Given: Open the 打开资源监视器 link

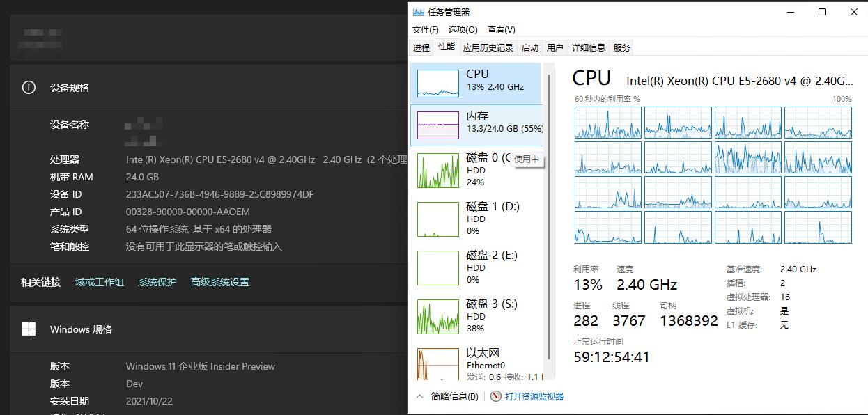Looking at the screenshot, I should 534,396.
